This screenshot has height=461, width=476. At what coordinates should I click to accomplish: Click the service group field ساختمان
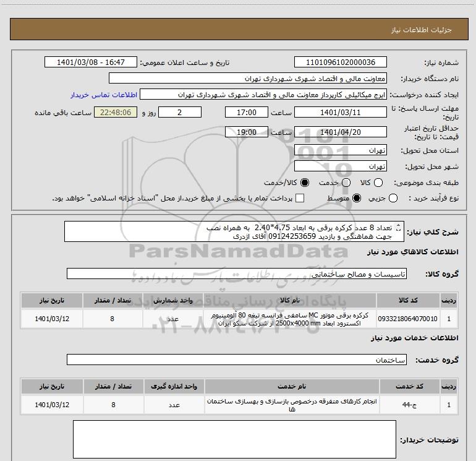237,360
